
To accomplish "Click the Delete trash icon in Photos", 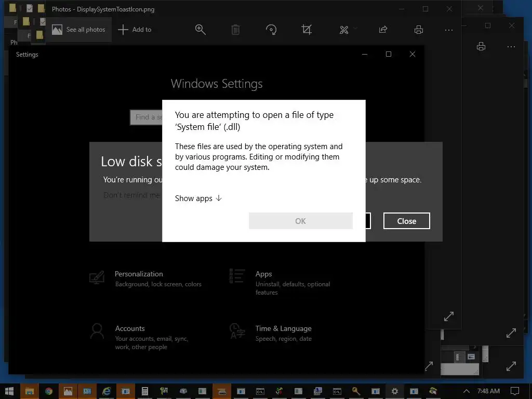I will [235, 30].
